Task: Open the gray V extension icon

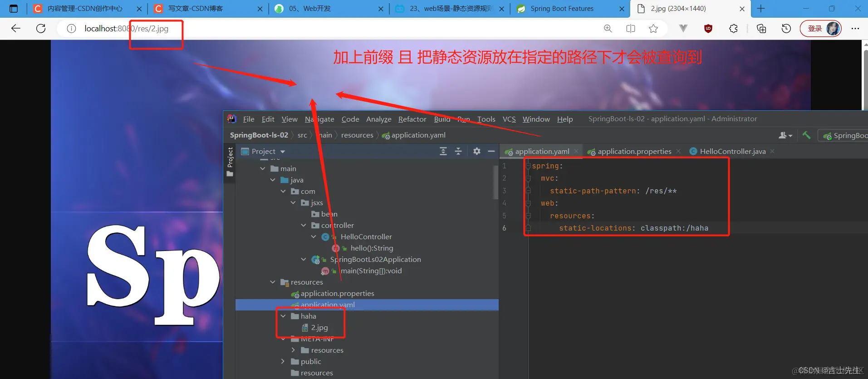Action: click(683, 29)
